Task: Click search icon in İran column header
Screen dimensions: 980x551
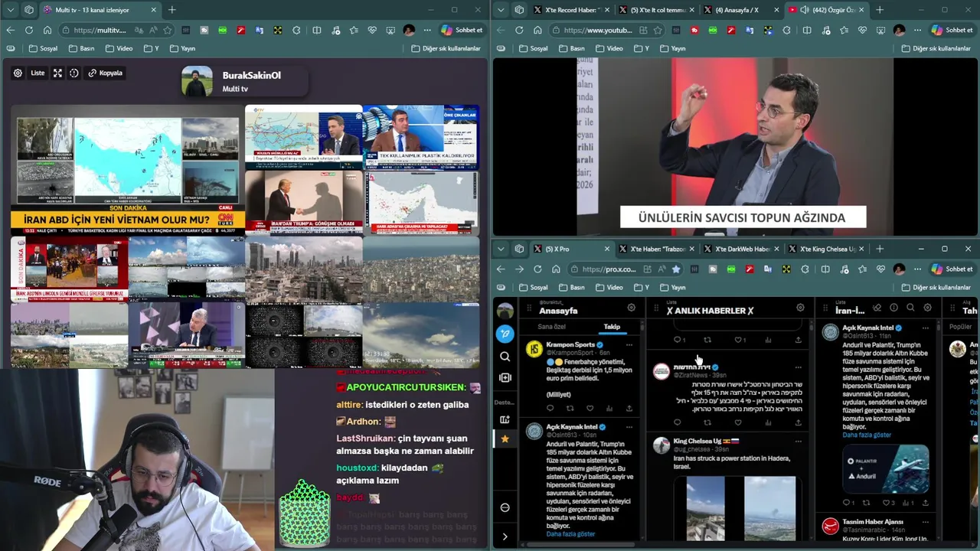Action: tap(910, 308)
